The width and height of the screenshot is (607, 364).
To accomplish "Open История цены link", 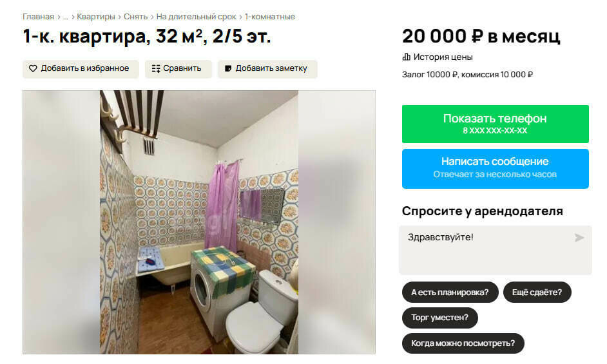I will coord(443,57).
